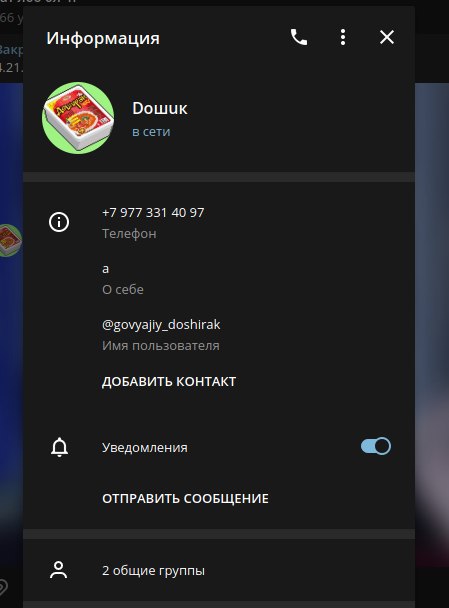449x608 pixels.
Task: Open the 2 общие группы list
Action: tap(219, 570)
